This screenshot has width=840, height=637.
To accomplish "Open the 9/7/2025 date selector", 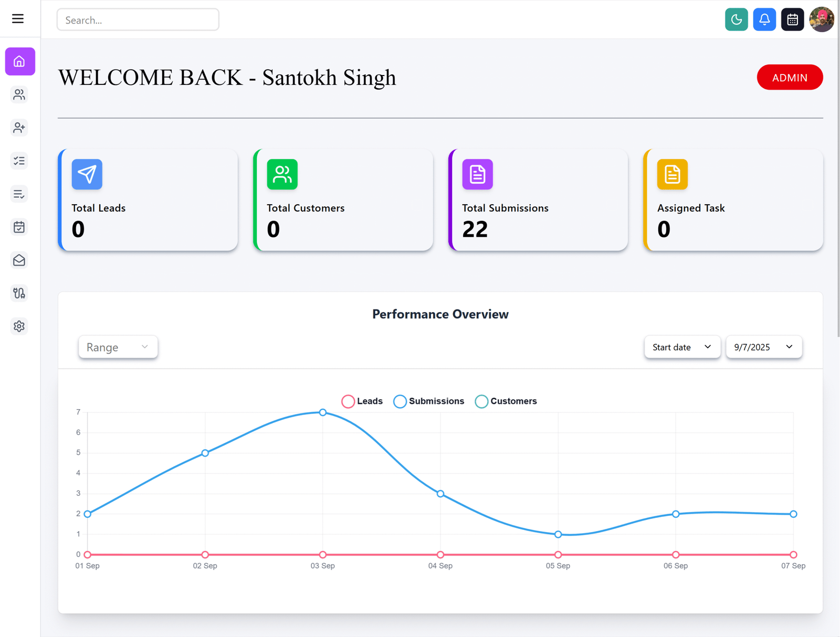I will 763,347.
